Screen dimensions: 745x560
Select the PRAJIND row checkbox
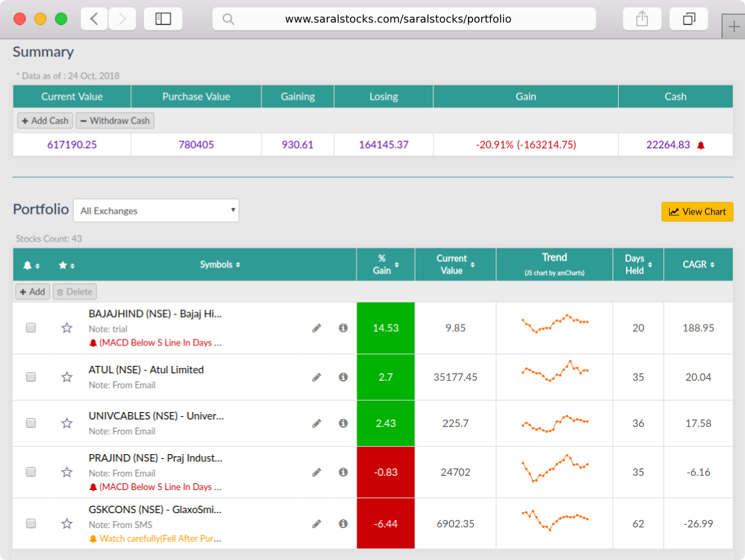coord(31,472)
